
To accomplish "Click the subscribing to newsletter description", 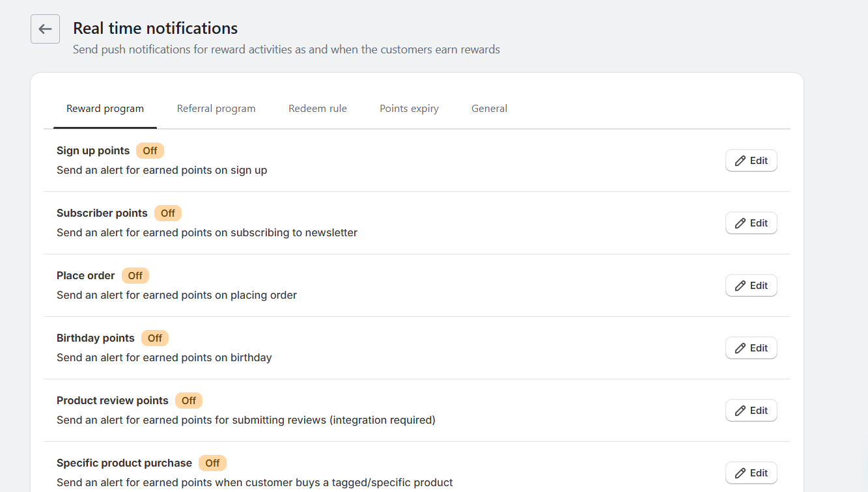I will [x=207, y=232].
